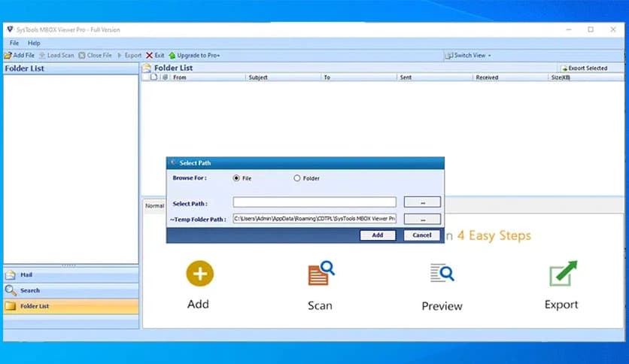Select the Folder radio button
This screenshot has height=364, width=629.
point(297,178)
